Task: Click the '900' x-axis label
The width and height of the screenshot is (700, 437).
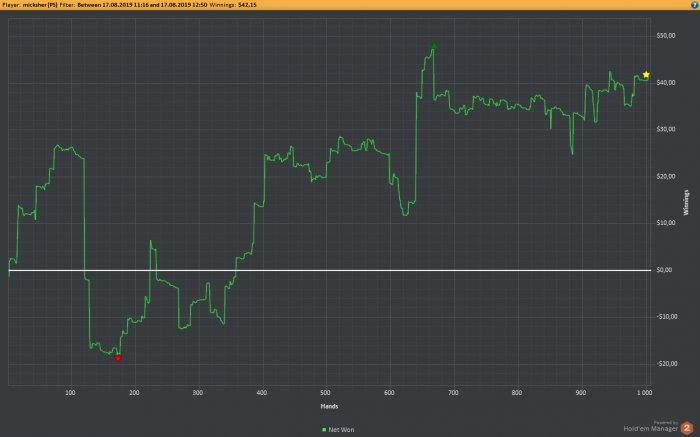Action: tap(581, 393)
